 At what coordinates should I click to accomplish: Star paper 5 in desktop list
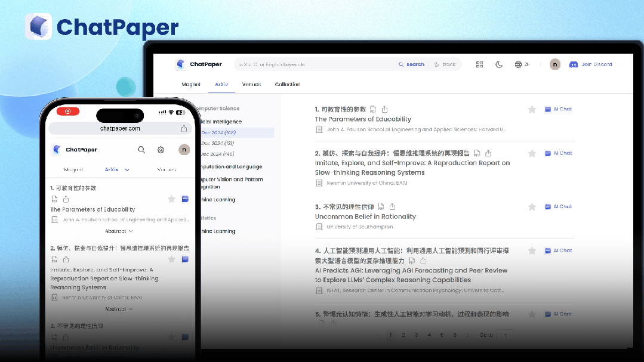[x=532, y=314]
